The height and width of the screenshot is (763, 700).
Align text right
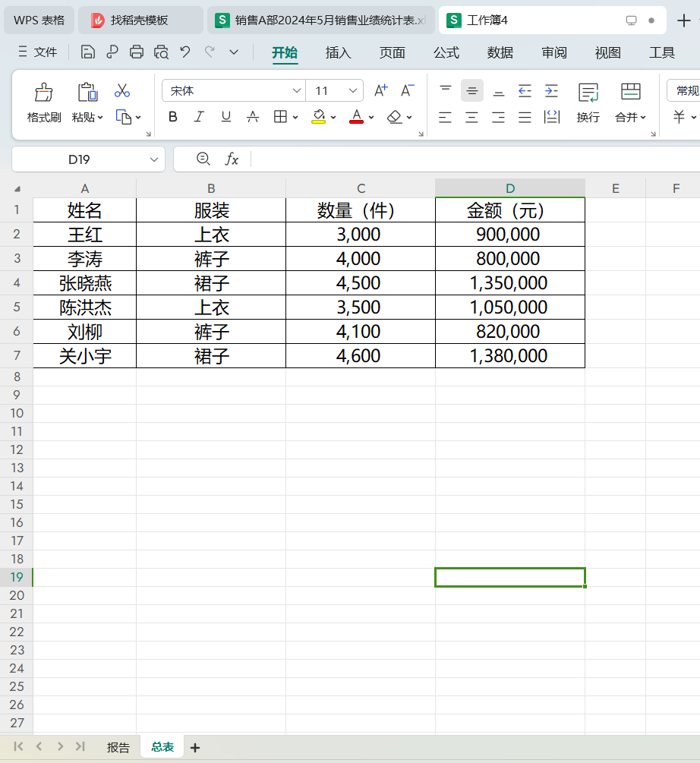pyautogui.click(x=498, y=117)
